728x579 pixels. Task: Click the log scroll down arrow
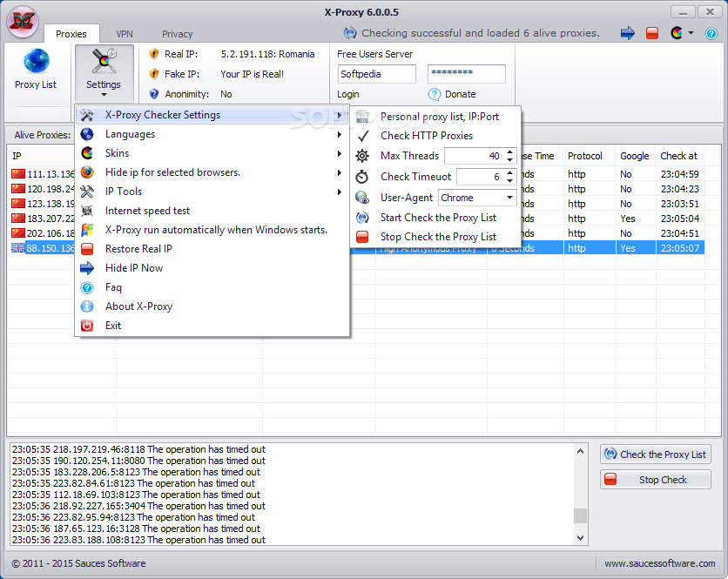pos(580,538)
